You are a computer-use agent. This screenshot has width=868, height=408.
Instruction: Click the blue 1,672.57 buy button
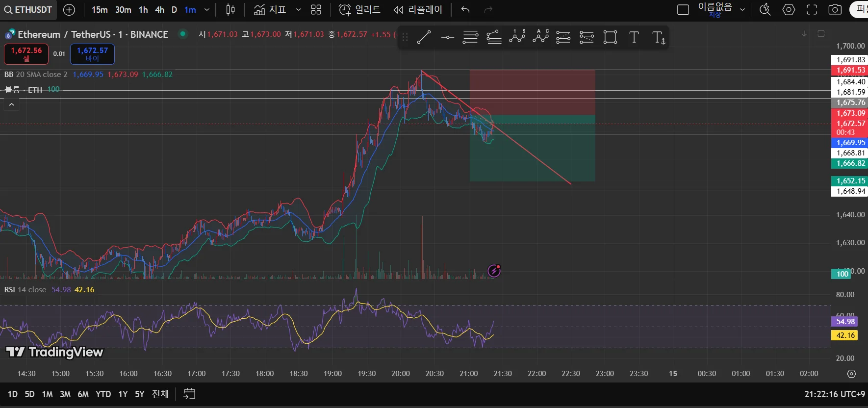[x=92, y=54]
